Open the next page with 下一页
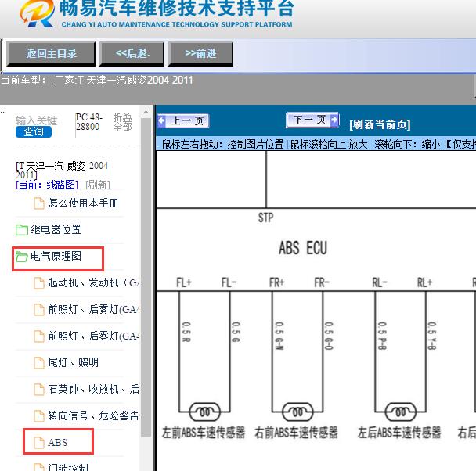The height and width of the screenshot is (471, 476). 312,120
